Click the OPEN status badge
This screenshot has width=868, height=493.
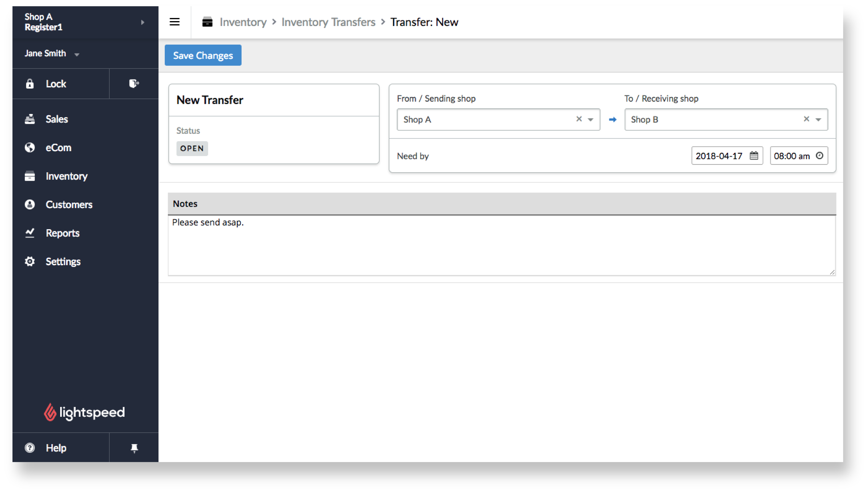(192, 148)
